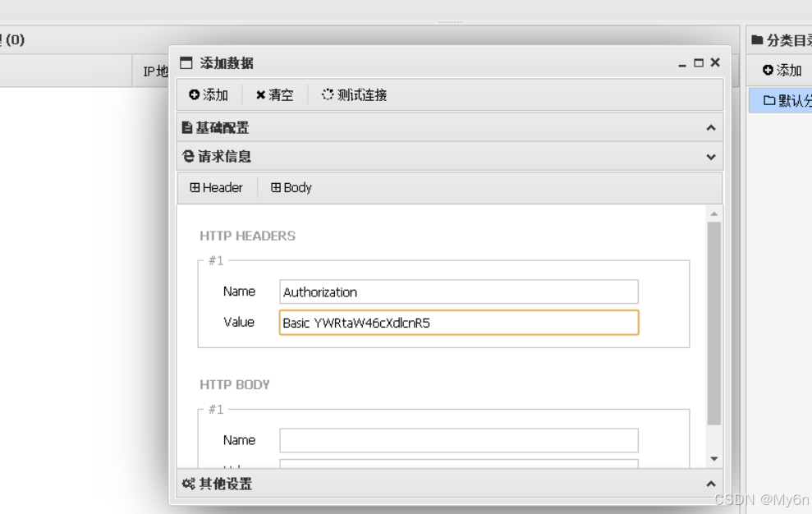This screenshot has height=514, width=812.
Task: Click the 请求信息 section title
Action: [224, 157]
